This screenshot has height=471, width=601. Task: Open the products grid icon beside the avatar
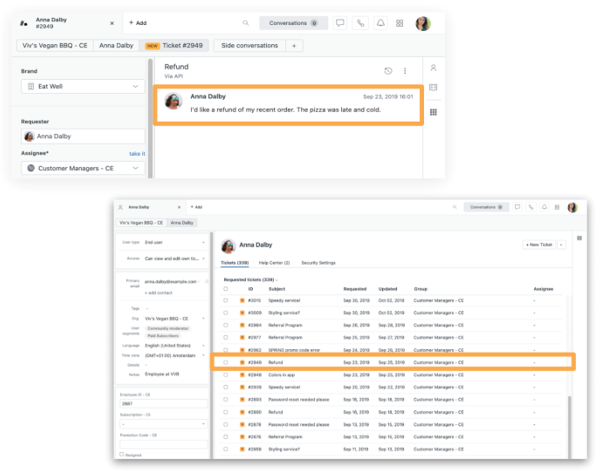coord(400,22)
